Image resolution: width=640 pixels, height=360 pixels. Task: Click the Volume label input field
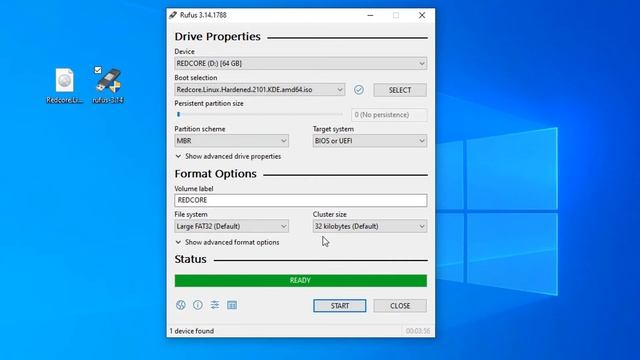pos(301,200)
